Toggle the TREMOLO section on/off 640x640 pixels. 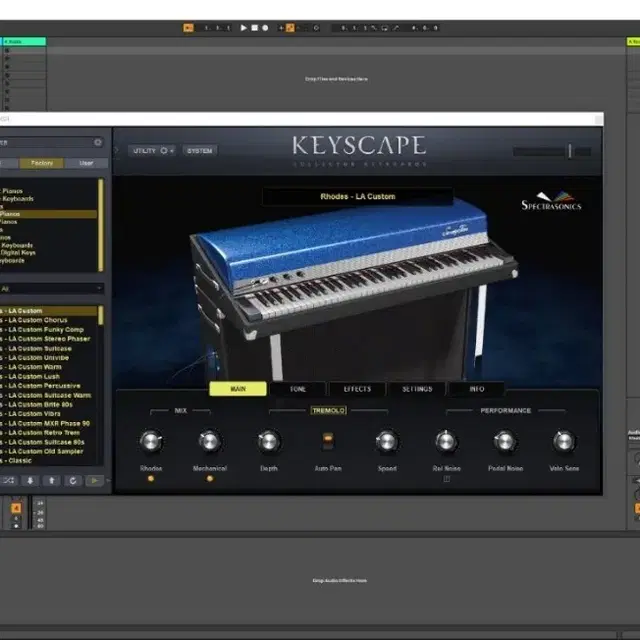coord(327,410)
